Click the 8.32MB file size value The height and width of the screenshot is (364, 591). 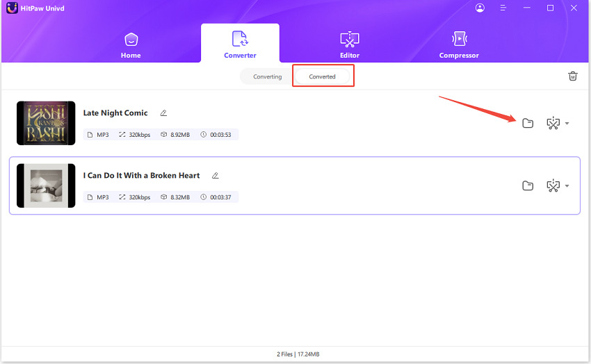[180, 197]
